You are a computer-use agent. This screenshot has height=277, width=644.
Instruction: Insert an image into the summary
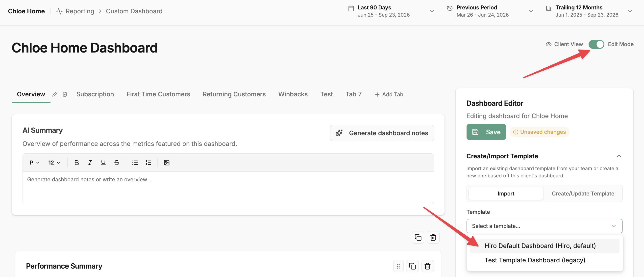click(167, 163)
